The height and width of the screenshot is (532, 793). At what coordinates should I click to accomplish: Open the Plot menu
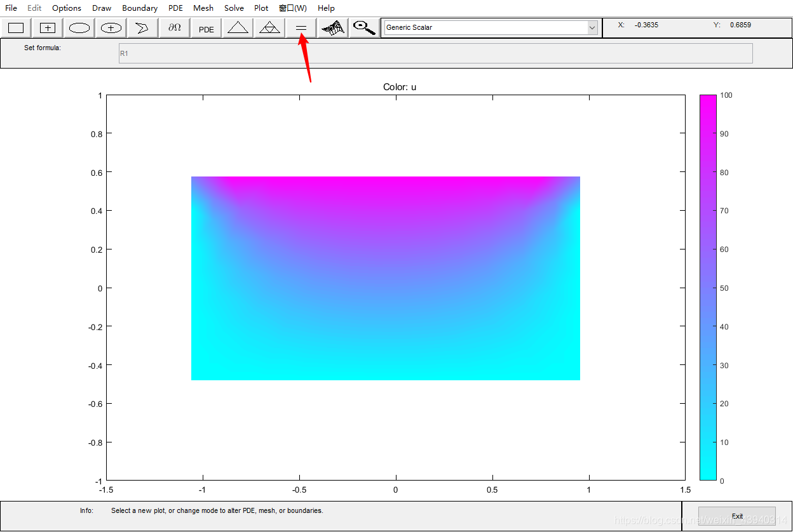[261, 8]
